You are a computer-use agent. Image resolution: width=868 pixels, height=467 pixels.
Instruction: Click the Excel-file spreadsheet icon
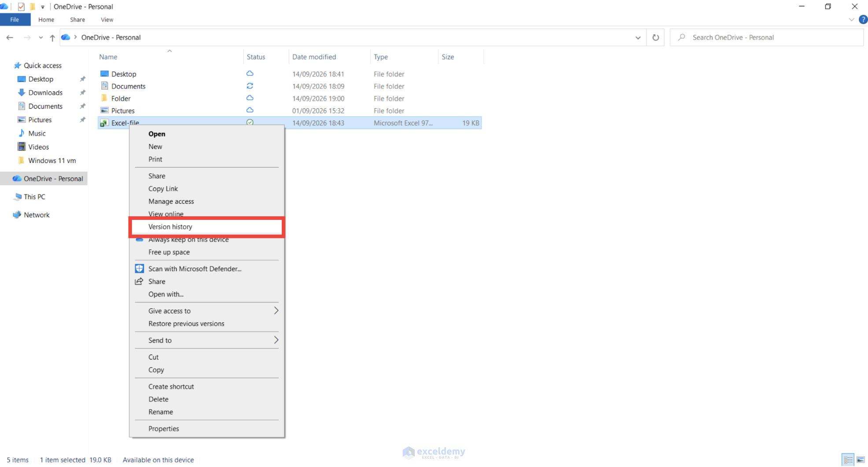[104, 123]
